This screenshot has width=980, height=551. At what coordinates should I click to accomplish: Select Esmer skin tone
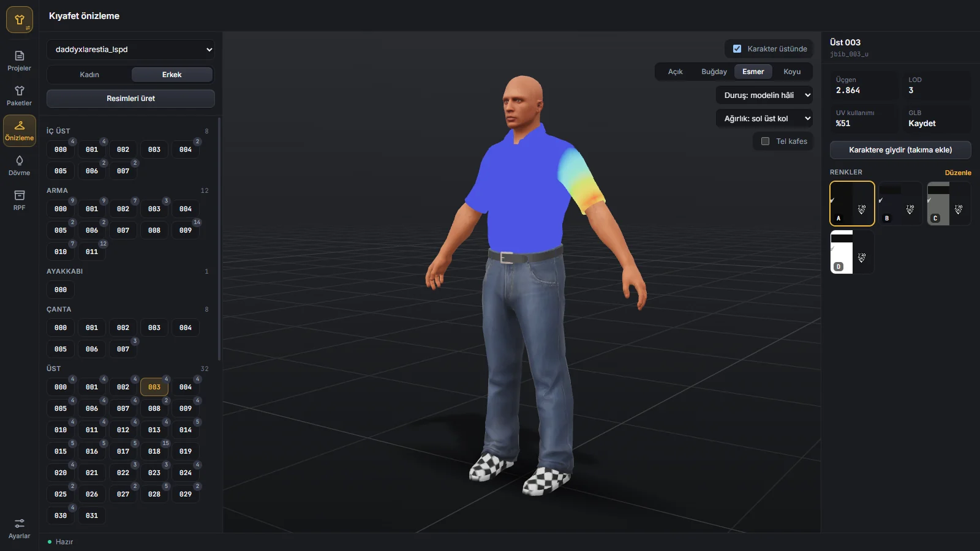[753, 72]
